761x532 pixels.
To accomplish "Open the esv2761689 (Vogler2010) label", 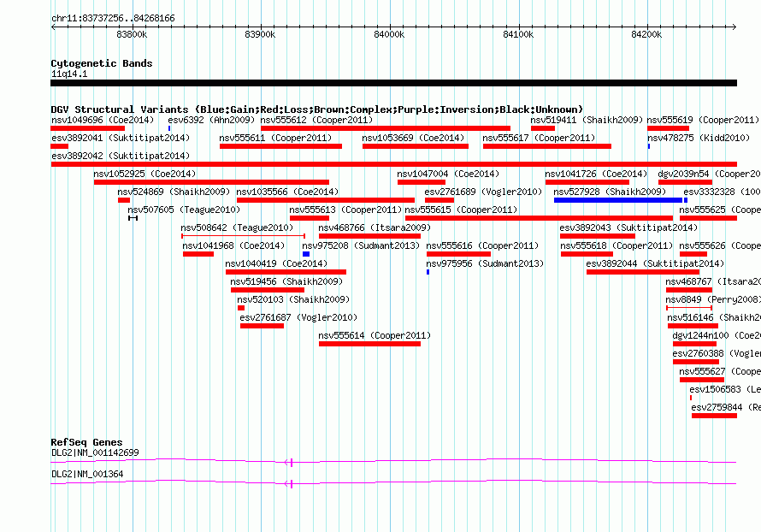I will click(x=483, y=192).
